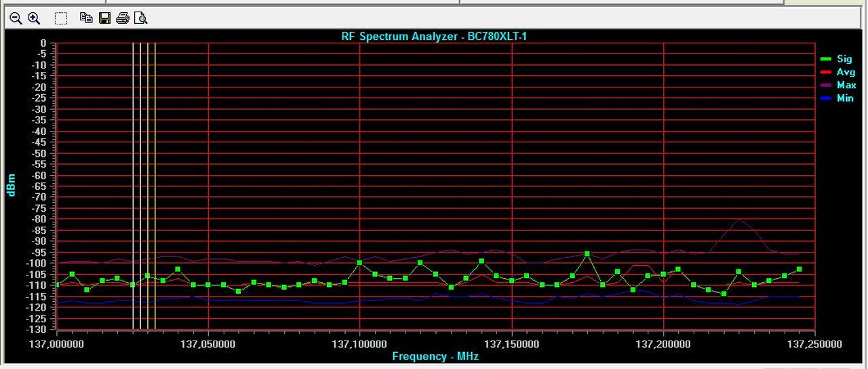This screenshot has width=868, height=369.
Task: Click the blue Min legend entry
Action: pyautogui.click(x=837, y=98)
